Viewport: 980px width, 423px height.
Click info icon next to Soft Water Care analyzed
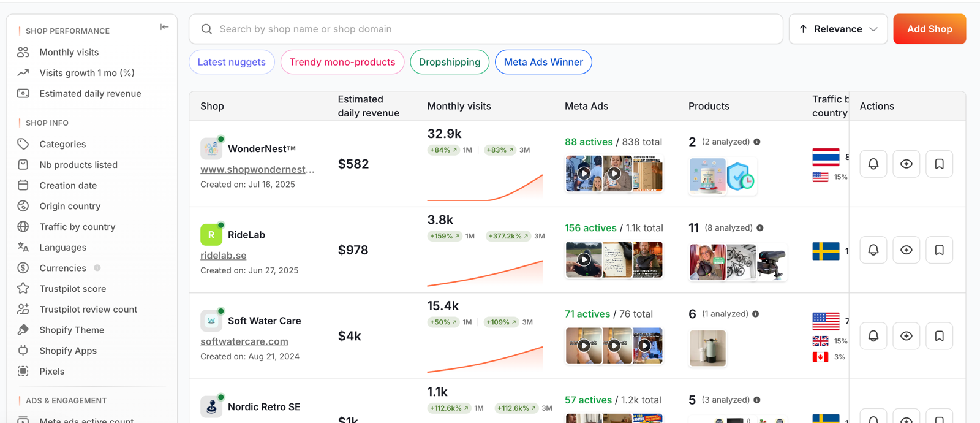click(756, 314)
